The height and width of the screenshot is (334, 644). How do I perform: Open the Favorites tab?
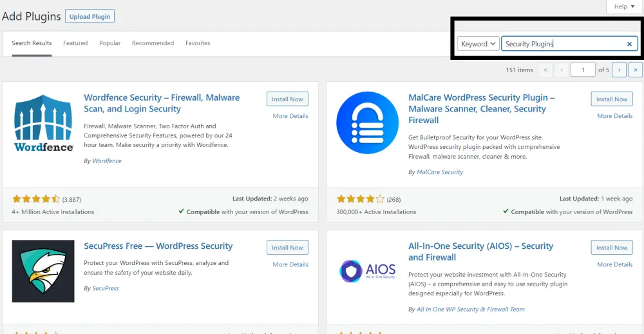(x=198, y=43)
